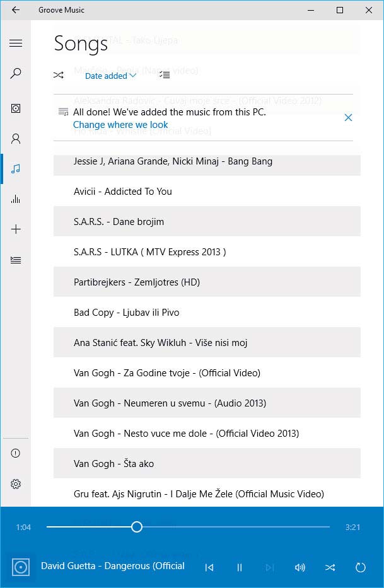
Task: Select Partibrejkers - Zemljotres (HD)
Action: pos(207,282)
